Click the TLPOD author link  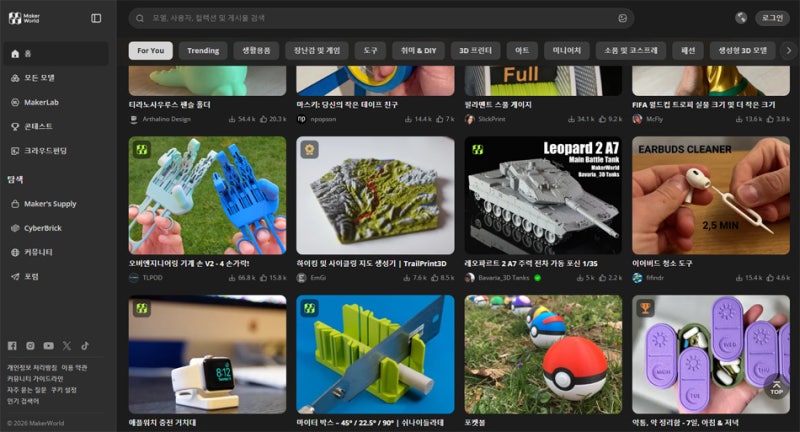[x=153, y=278]
